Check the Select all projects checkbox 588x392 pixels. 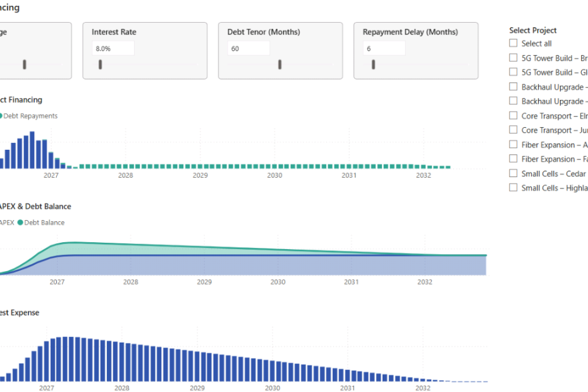513,42
